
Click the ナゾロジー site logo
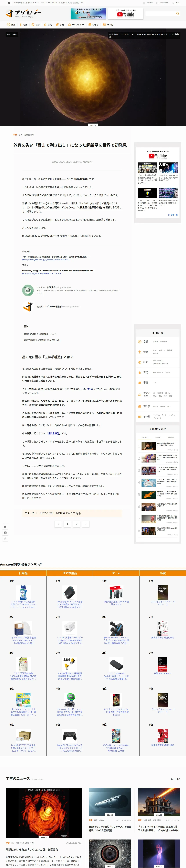(24, 13)
